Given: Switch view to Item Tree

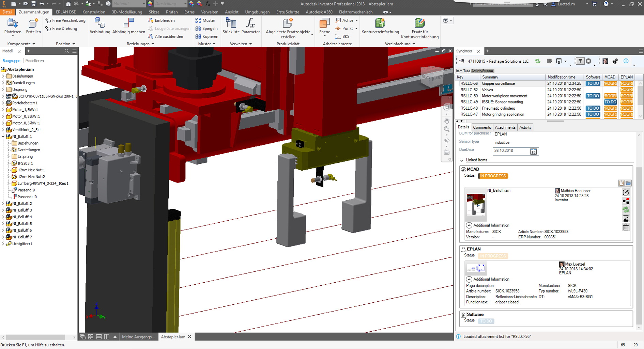Looking at the screenshot, I should 463,71.
